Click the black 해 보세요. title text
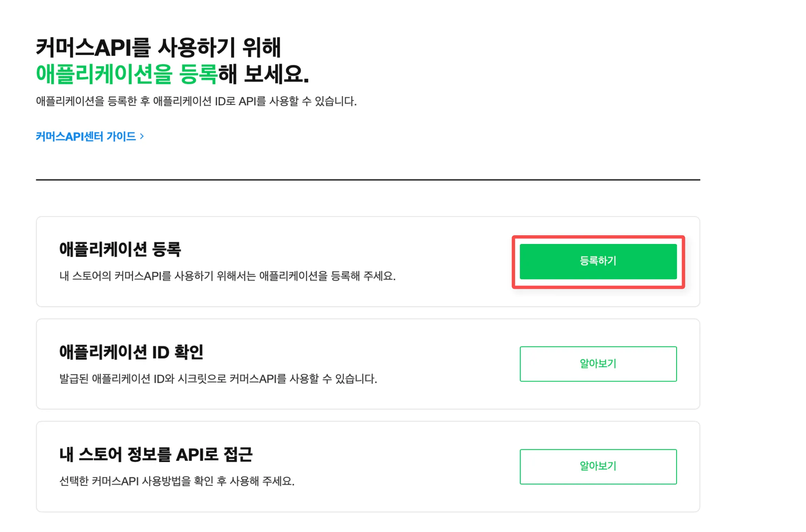Viewport: 806px width, 532px height. pyautogui.click(x=263, y=74)
